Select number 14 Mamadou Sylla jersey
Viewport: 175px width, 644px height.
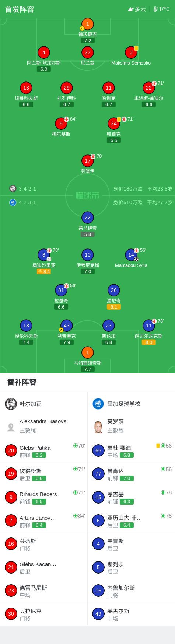[131, 255]
